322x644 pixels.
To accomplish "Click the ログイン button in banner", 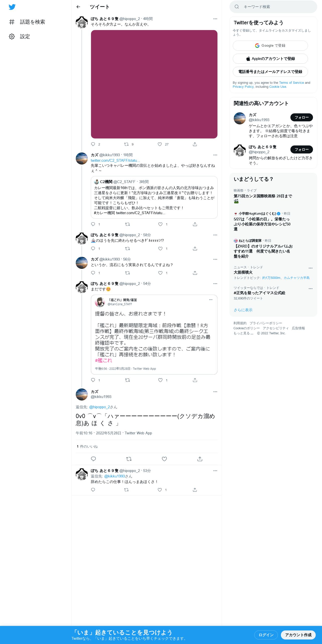I will point(266,635).
